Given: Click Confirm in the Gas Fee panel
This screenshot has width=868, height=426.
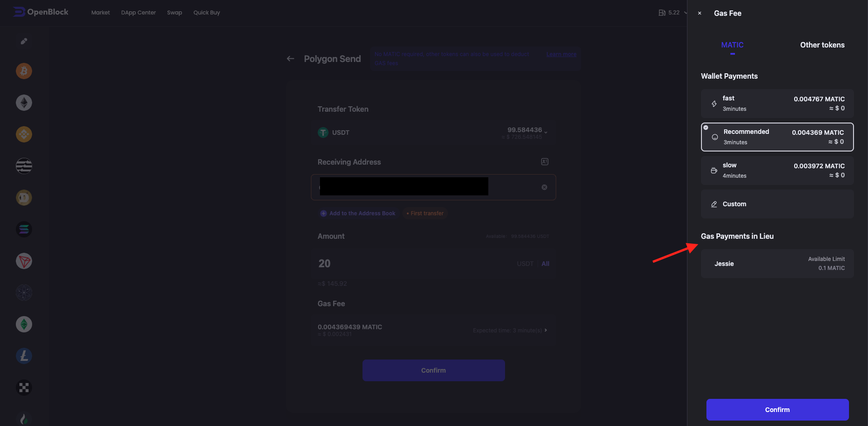Looking at the screenshot, I should (777, 410).
